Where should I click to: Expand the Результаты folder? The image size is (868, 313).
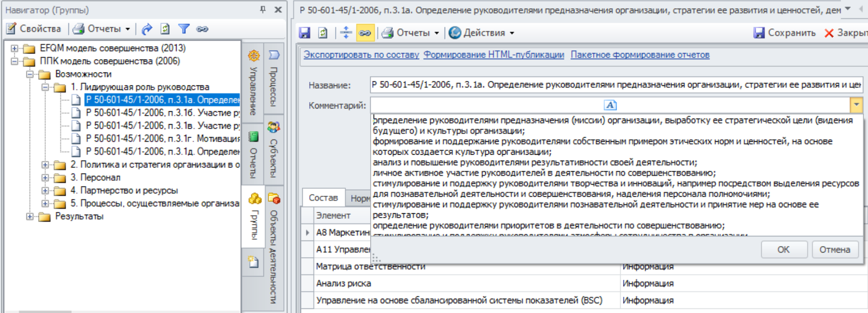(30, 216)
